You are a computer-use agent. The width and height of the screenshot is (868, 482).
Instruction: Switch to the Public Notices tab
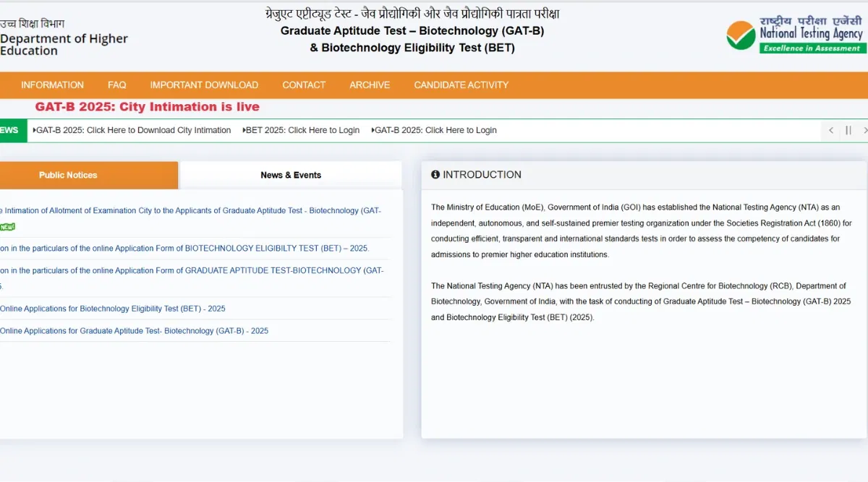(68, 175)
